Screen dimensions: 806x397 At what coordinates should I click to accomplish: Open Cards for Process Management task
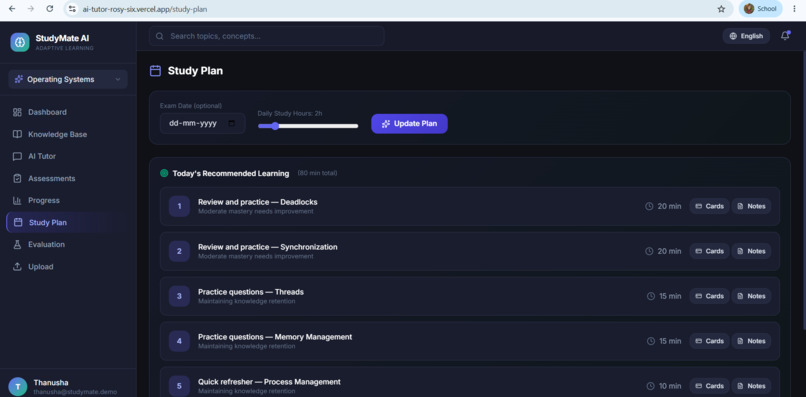tap(709, 386)
